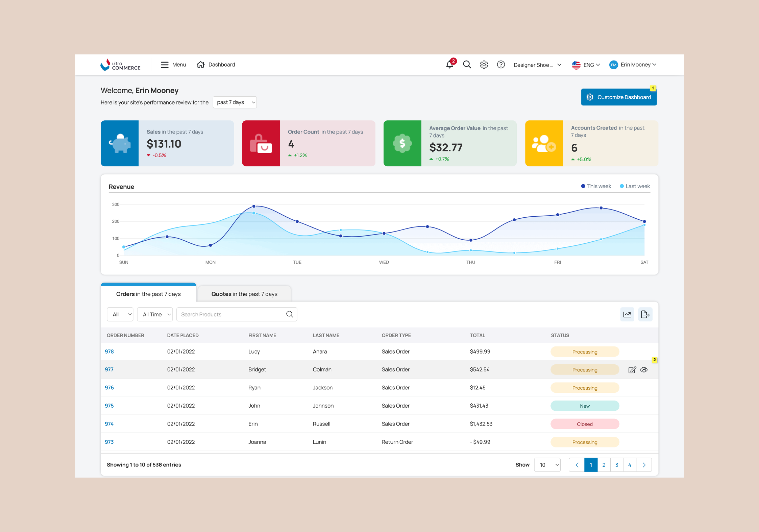Open the hamburger Menu icon
This screenshot has width=759, height=532.
[x=165, y=65]
